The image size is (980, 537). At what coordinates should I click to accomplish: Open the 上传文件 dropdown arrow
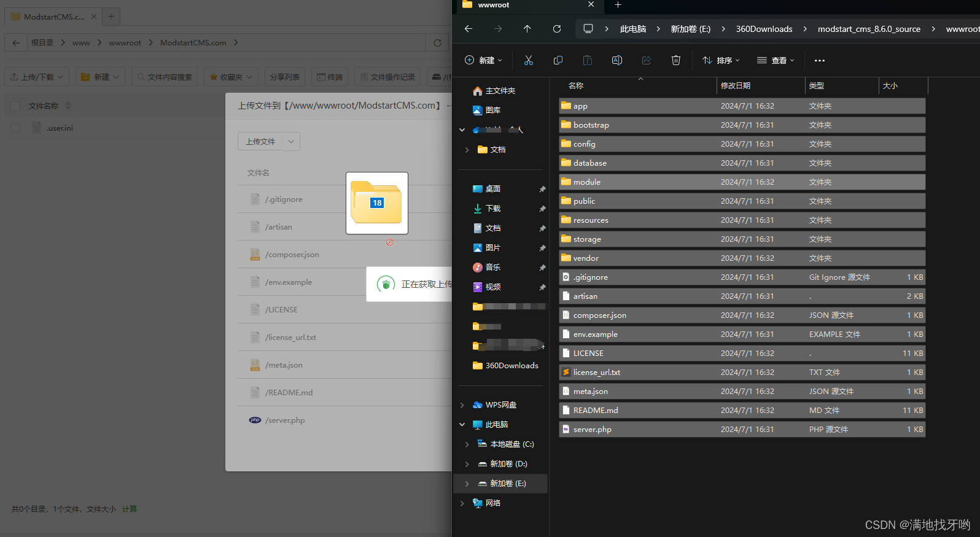pyautogui.click(x=291, y=142)
